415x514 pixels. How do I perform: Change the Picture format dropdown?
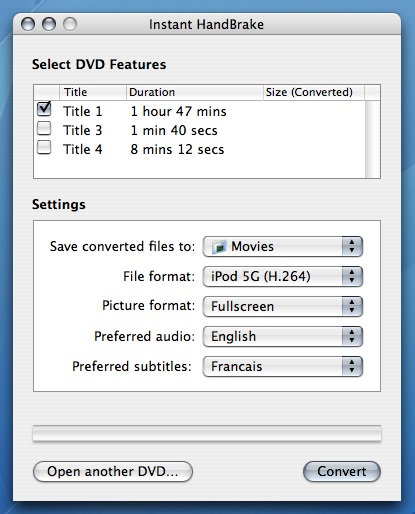pos(283,306)
